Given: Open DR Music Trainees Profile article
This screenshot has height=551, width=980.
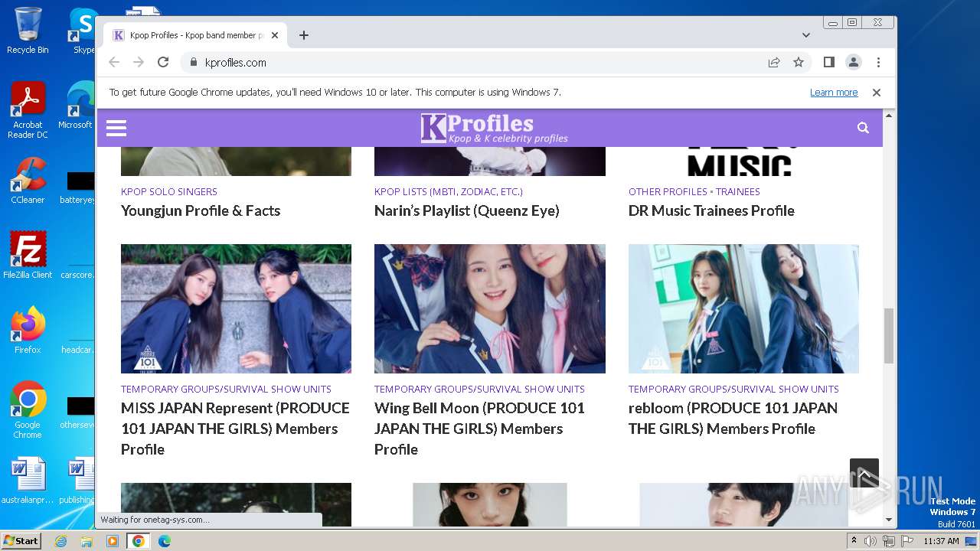Looking at the screenshot, I should 711,210.
